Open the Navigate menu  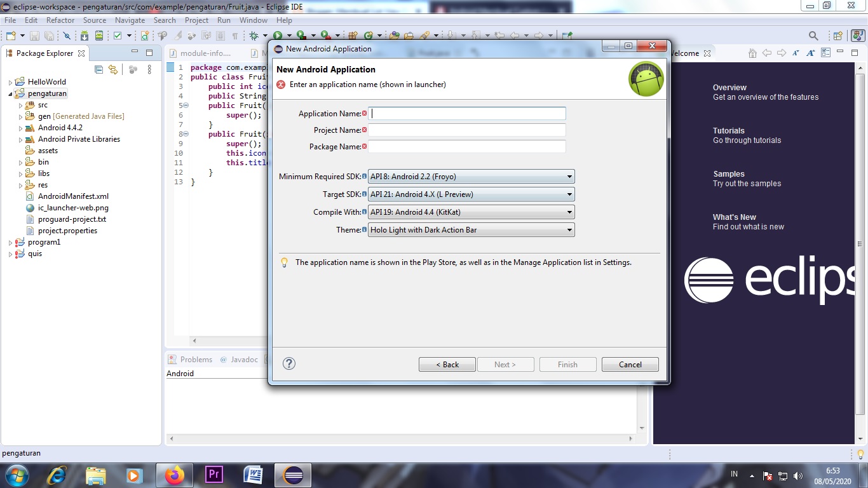(x=130, y=20)
